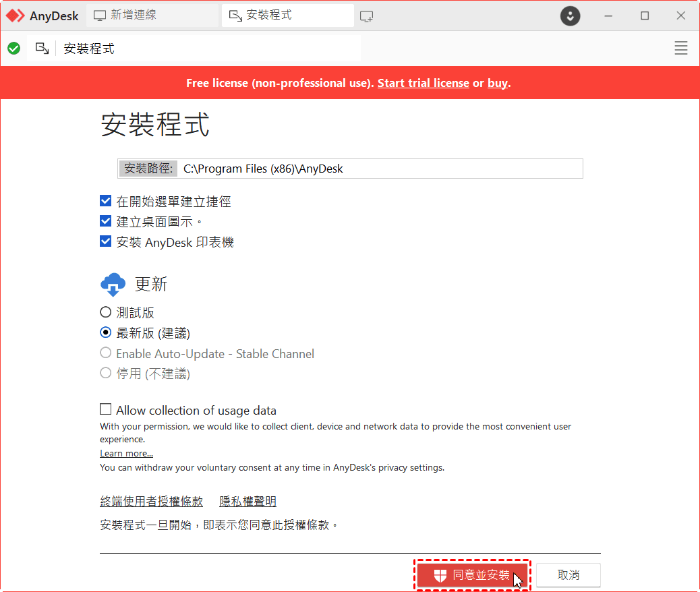Open the Learn more... link
The image size is (700, 592).
pyautogui.click(x=126, y=454)
